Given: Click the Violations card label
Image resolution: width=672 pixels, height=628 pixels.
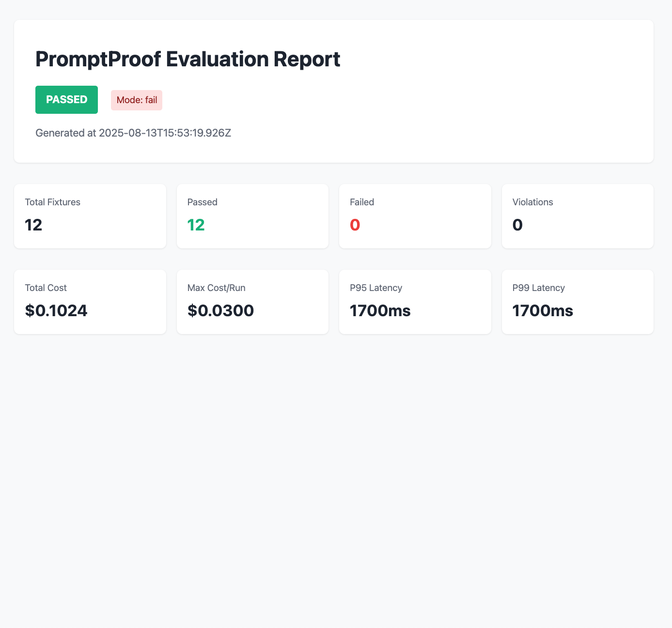Looking at the screenshot, I should pos(532,202).
